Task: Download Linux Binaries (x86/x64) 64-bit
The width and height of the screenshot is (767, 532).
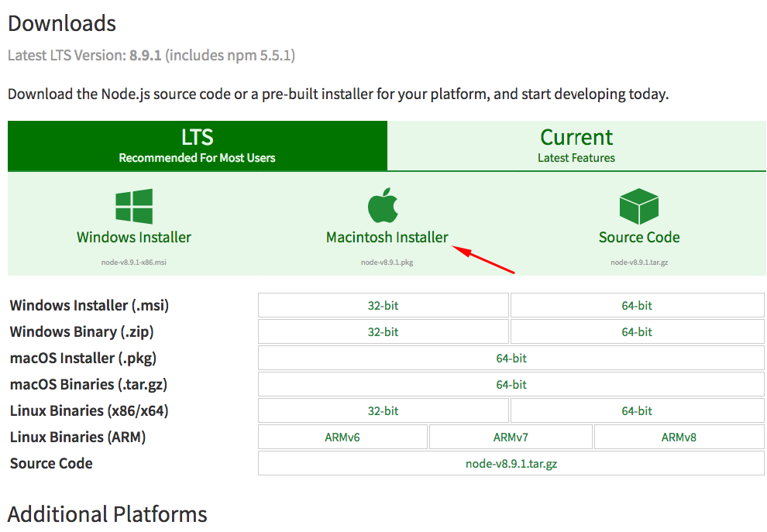Action: tap(638, 411)
